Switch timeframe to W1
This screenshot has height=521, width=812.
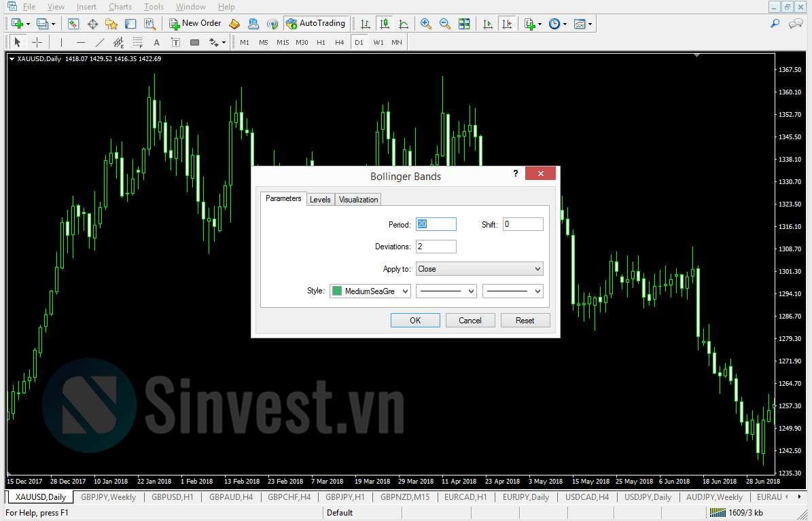[x=378, y=43]
